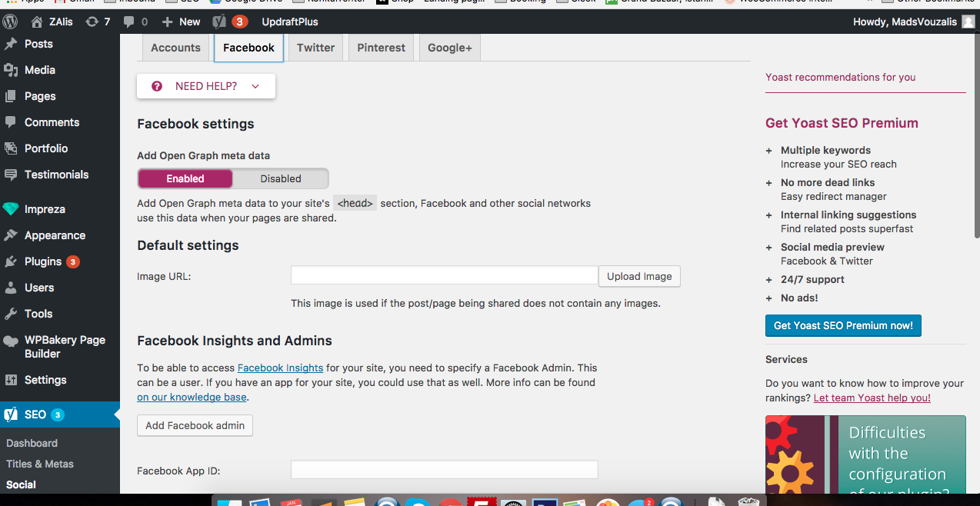Click the Upload Image button
The image size is (980, 506).
click(639, 276)
